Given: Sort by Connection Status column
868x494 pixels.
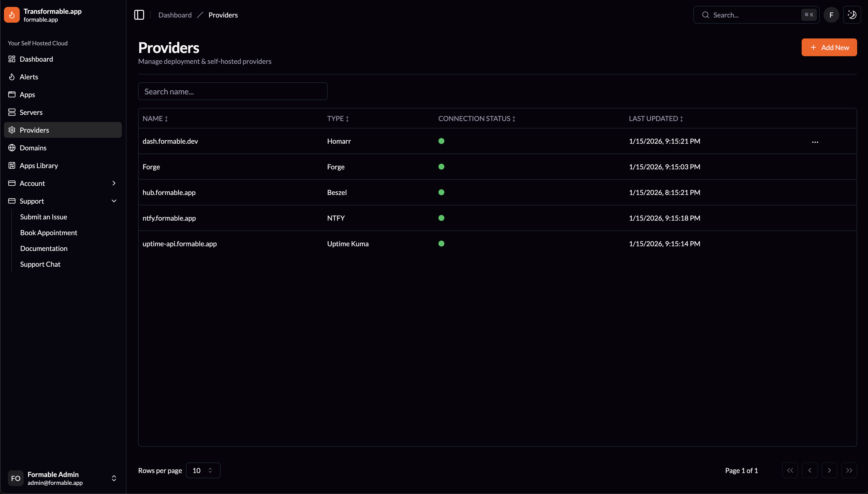Looking at the screenshot, I should tap(477, 119).
